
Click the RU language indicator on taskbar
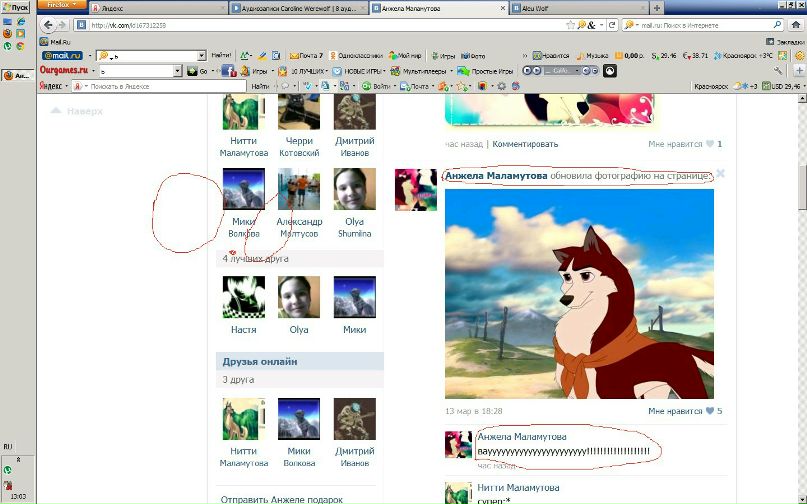coord(8,446)
